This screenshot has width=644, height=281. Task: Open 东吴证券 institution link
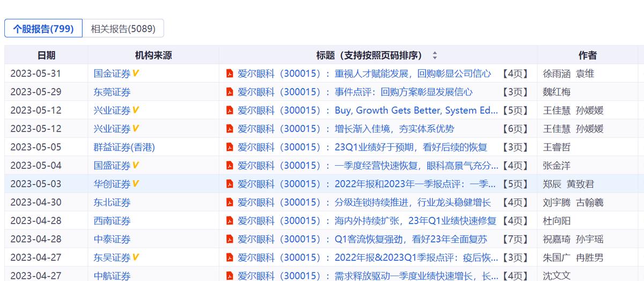[x=112, y=257]
